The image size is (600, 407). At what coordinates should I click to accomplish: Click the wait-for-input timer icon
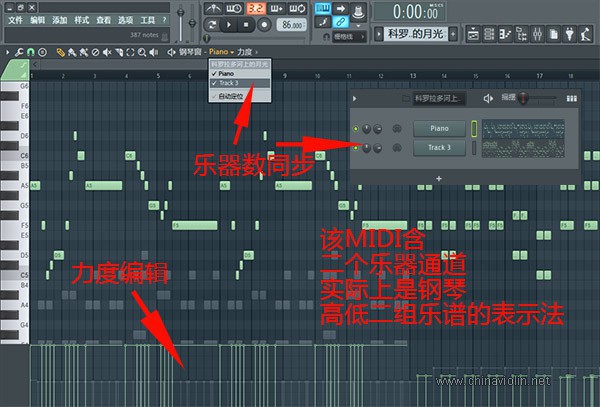[x=234, y=8]
